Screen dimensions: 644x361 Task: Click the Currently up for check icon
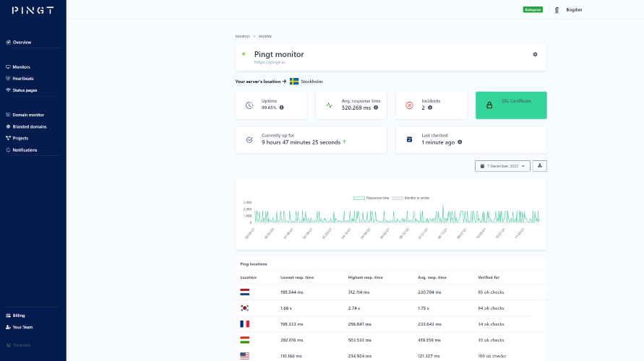tap(249, 140)
